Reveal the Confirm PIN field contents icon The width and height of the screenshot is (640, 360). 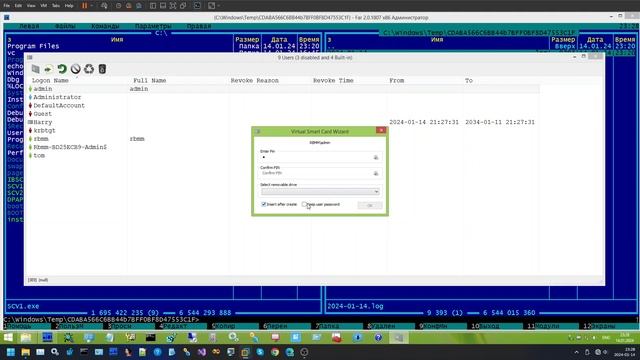[376, 173]
